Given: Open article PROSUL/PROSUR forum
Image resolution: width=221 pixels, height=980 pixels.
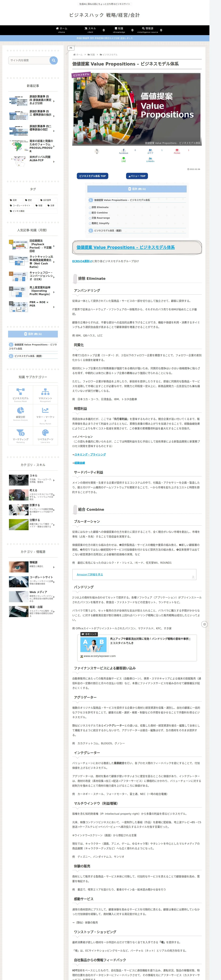Looking at the screenshot, I should point(33,146).
